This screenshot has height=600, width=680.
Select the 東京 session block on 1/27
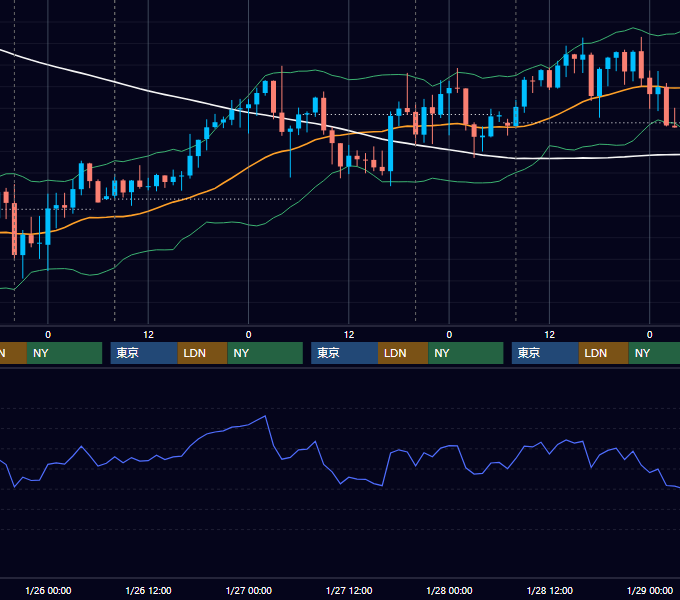(x=345, y=353)
